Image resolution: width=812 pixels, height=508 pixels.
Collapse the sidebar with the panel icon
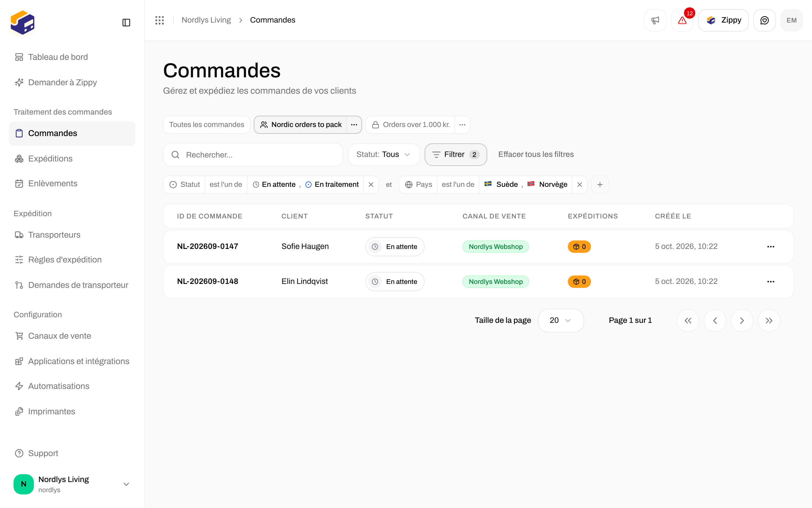pos(126,23)
